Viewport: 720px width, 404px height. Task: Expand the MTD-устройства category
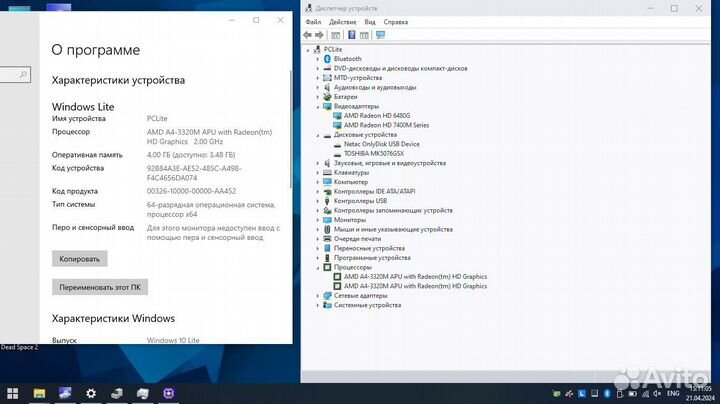(317, 78)
